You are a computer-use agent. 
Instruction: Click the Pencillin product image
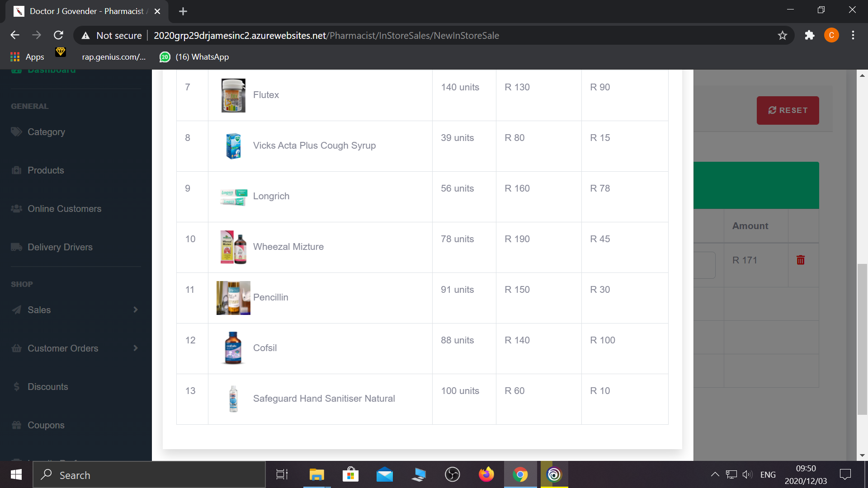[x=233, y=298]
